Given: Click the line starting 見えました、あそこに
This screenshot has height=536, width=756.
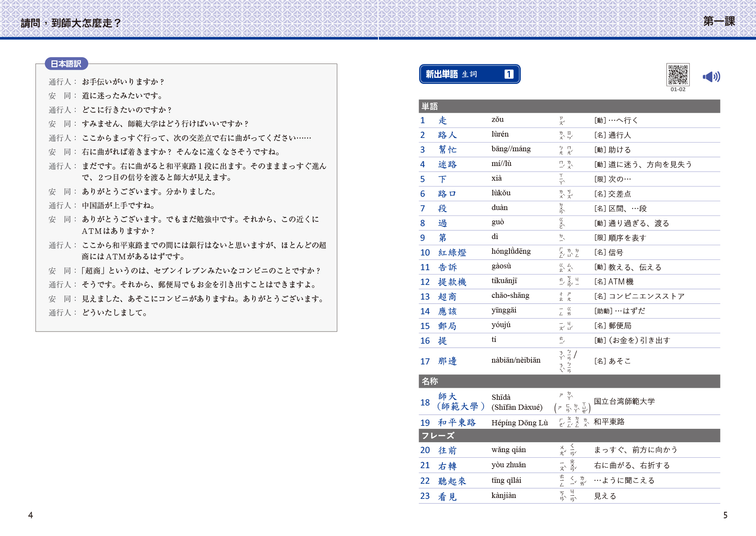Looking at the screenshot, I should 203,299.
